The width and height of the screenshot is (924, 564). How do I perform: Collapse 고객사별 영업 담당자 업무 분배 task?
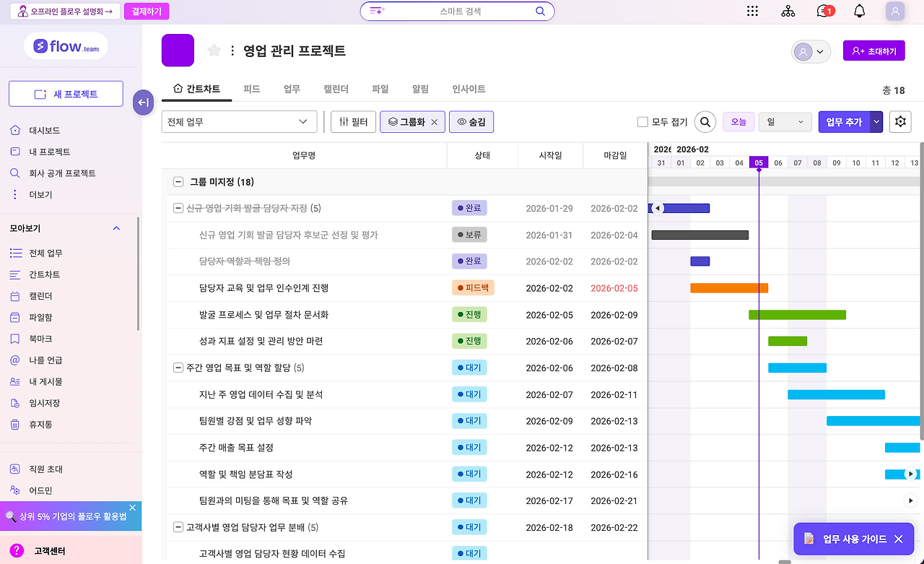pyautogui.click(x=178, y=527)
